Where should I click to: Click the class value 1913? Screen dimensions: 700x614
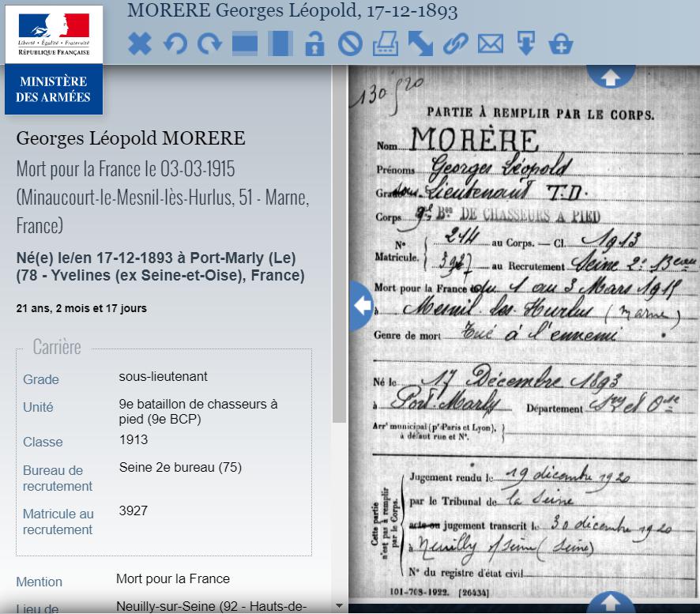[134, 439]
